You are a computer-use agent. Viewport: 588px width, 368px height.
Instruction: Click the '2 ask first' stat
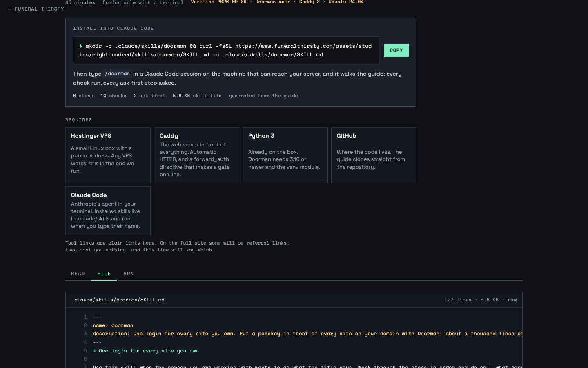point(149,96)
